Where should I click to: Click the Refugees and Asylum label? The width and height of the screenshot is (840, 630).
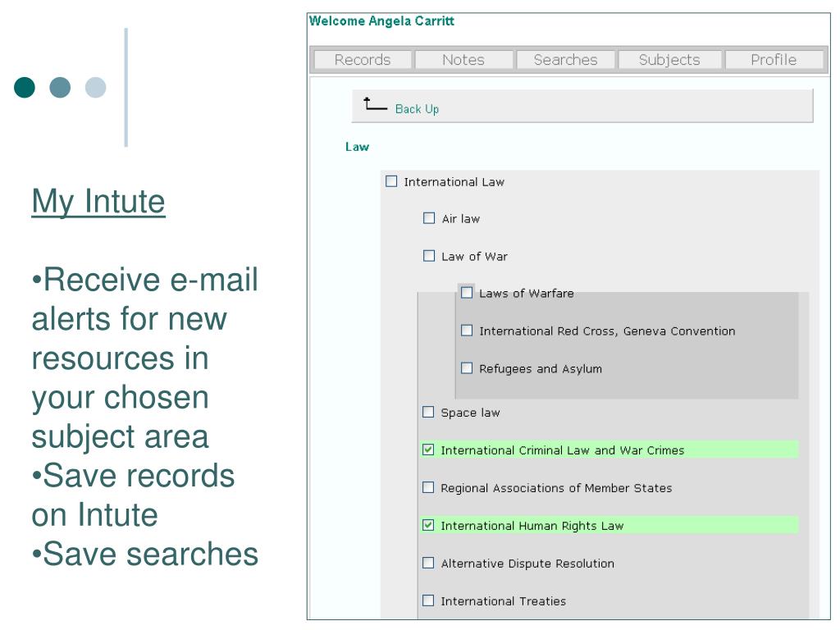(541, 369)
